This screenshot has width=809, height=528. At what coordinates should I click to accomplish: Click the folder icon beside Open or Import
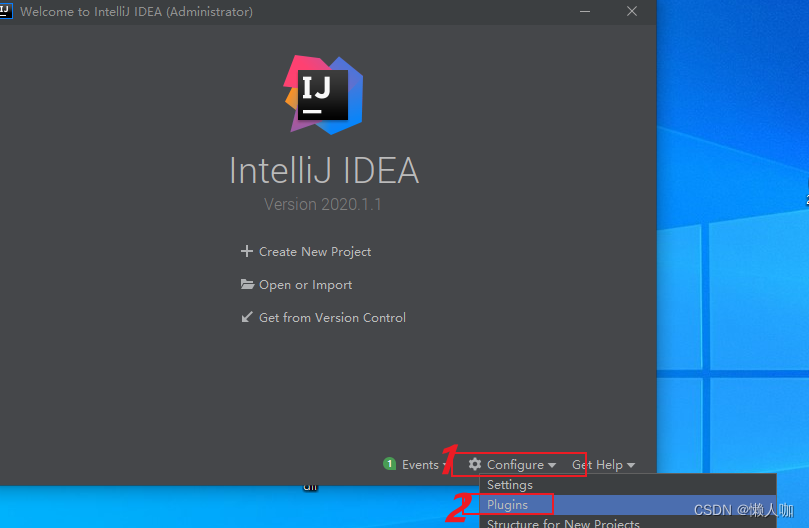247,284
